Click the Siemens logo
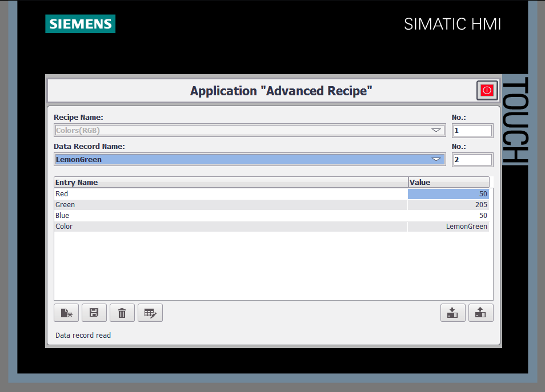545x392 pixels. (81, 24)
